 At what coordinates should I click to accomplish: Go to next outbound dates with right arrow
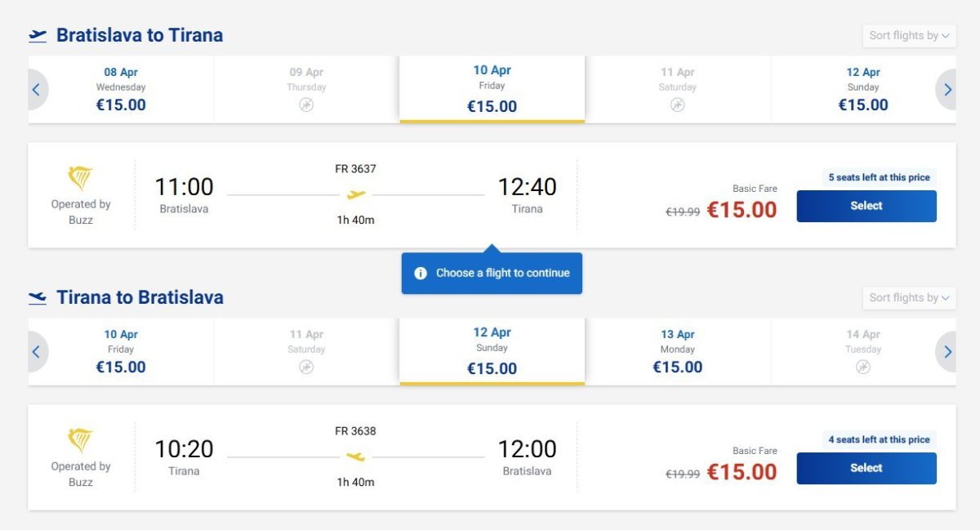(947, 90)
